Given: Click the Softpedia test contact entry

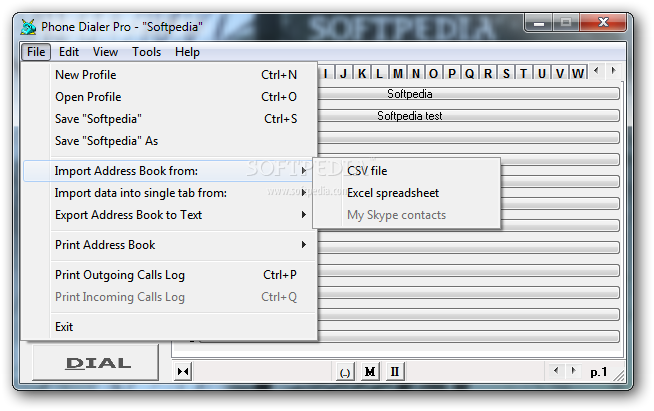Looking at the screenshot, I should click(468, 116).
